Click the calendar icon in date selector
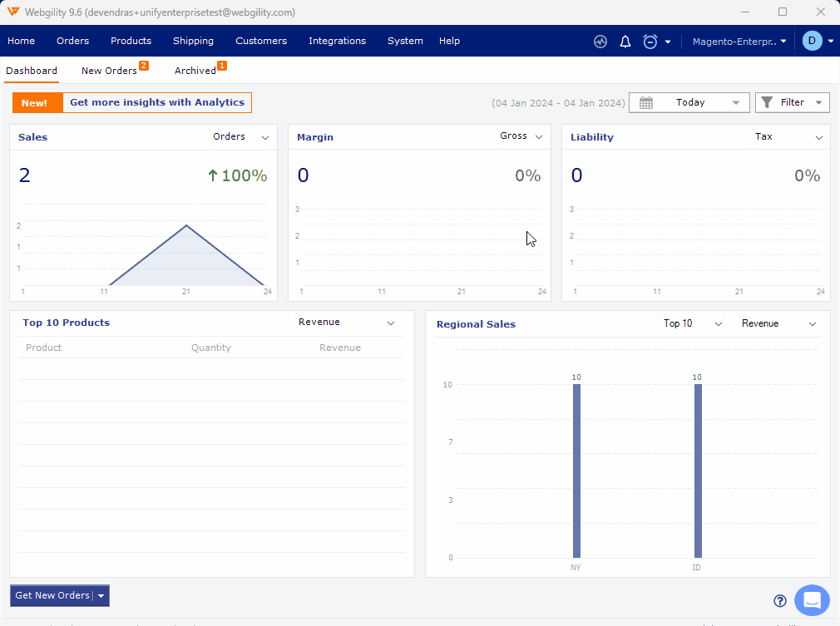Screen dimensions: 840x626 646,102
